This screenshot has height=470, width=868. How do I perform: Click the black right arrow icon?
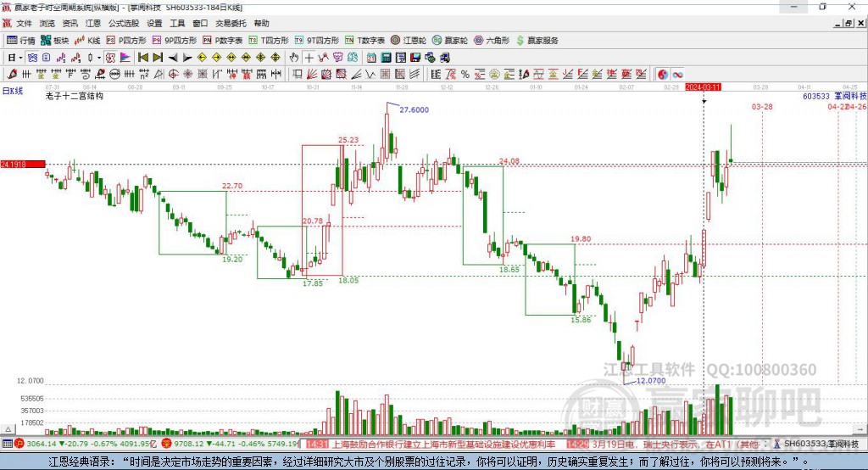[x=187, y=57]
